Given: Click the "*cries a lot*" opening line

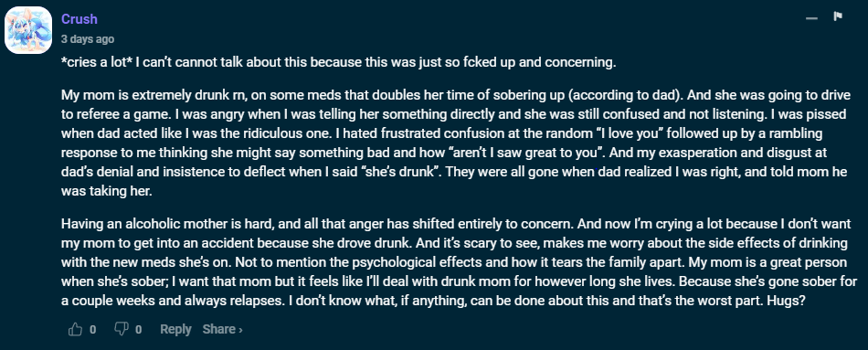Looking at the screenshot, I should (339, 62).
